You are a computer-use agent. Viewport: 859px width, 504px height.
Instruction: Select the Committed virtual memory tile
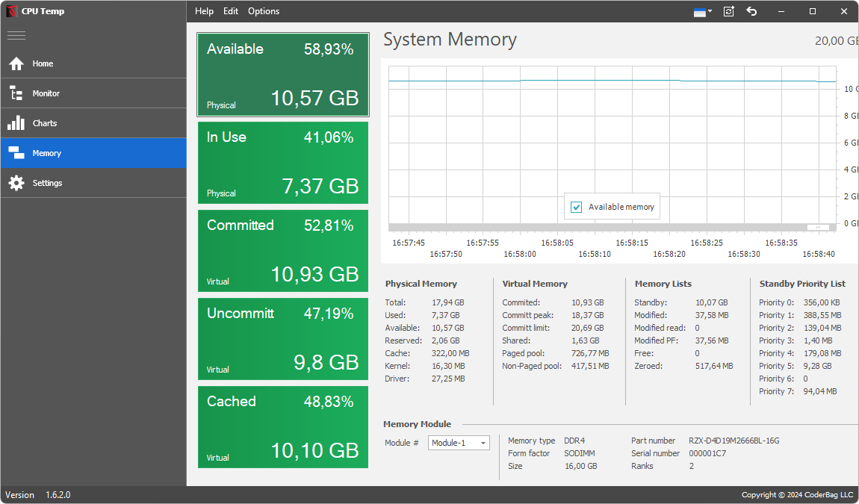pos(283,251)
